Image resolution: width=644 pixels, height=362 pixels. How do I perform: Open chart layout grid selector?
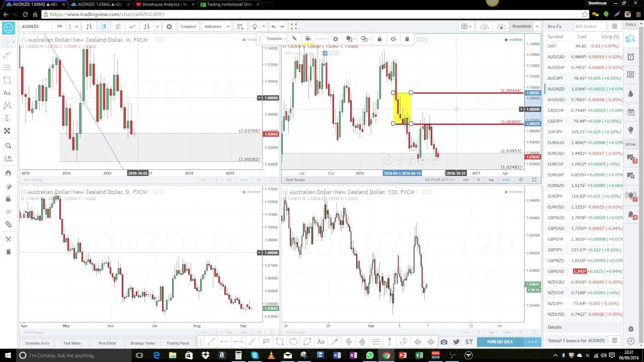tap(466, 26)
